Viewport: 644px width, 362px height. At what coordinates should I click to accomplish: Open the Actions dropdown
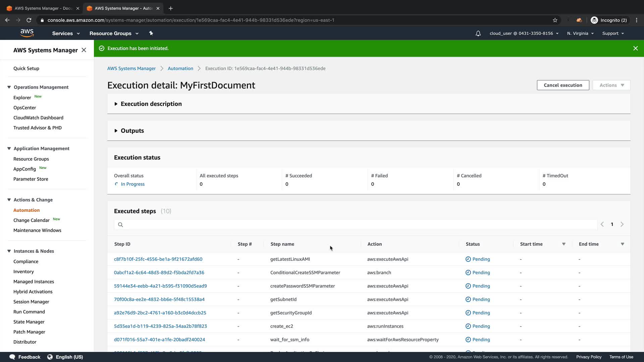pos(611,85)
